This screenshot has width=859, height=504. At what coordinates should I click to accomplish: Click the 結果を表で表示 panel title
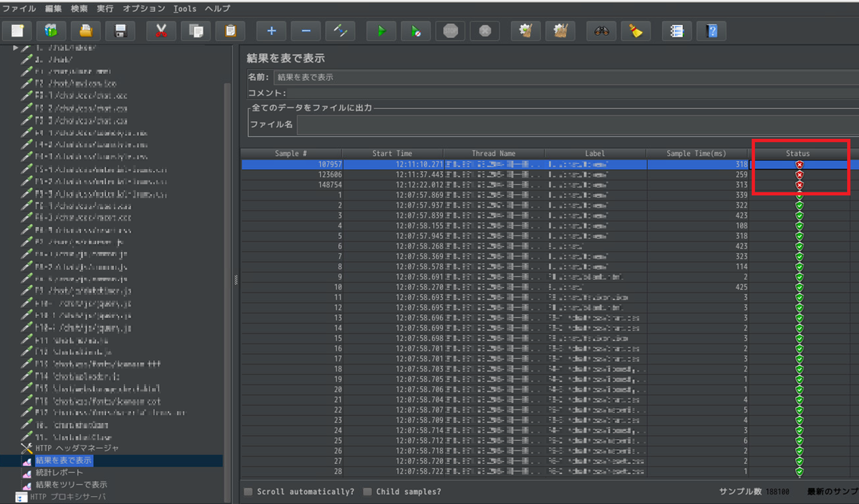pyautogui.click(x=286, y=57)
